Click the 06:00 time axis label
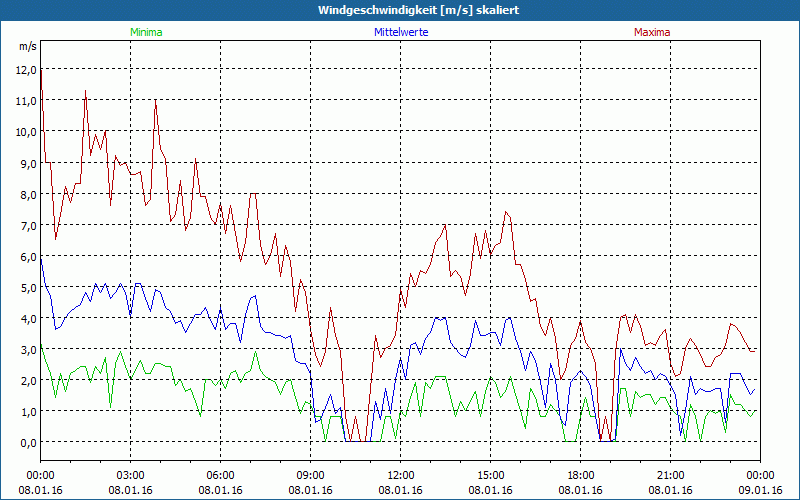Viewport: 800px width, 500px height. point(221,475)
